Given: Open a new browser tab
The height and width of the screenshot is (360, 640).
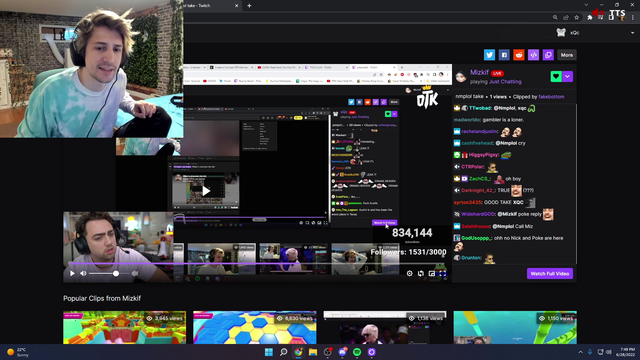Looking at the screenshot, I should (249, 6).
